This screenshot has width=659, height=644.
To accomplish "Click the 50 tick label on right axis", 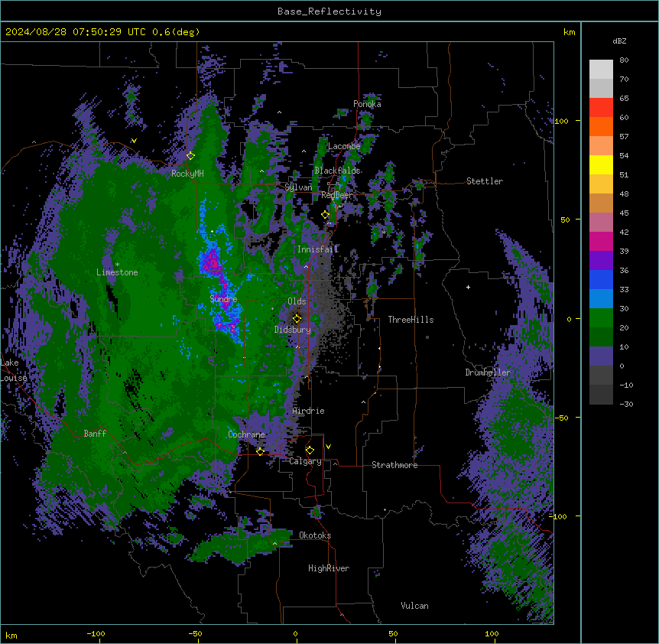I will point(565,220).
